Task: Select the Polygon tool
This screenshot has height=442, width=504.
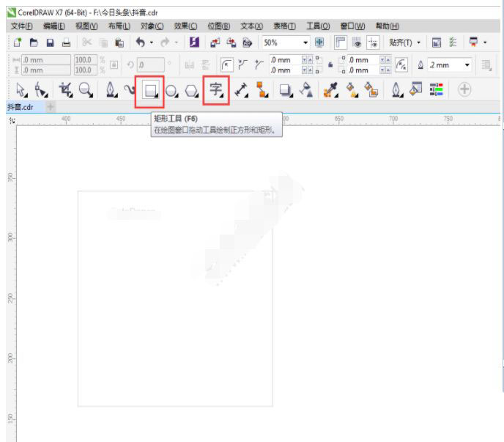Action: click(191, 90)
